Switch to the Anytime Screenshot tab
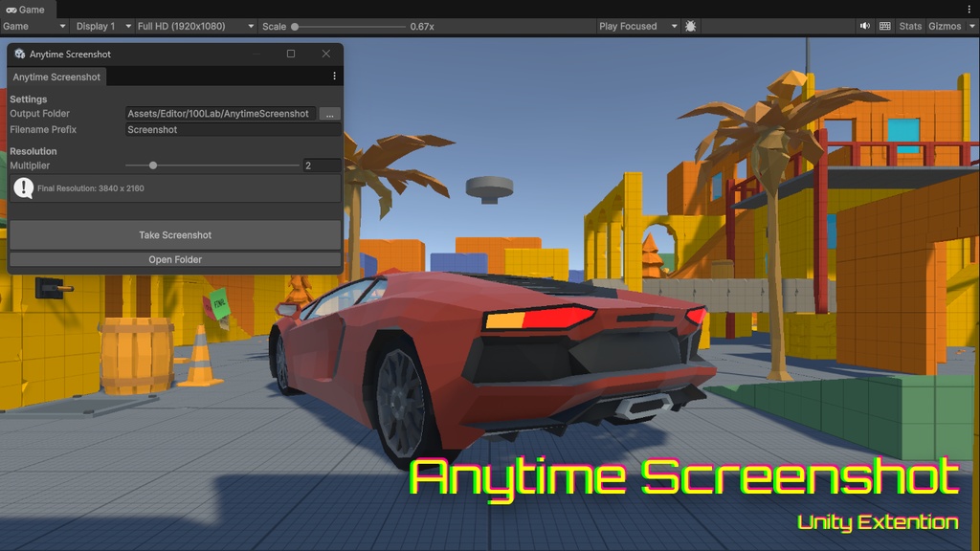 (x=56, y=76)
